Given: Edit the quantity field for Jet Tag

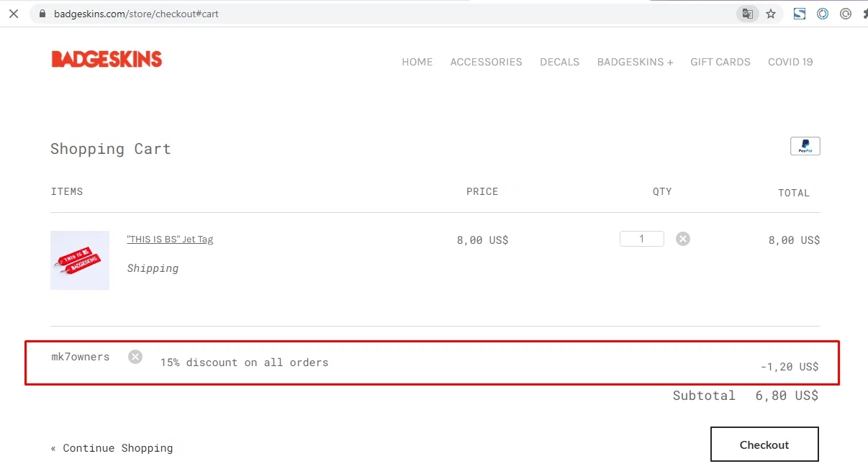Looking at the screenshot, I should click(x=642, y=239).
